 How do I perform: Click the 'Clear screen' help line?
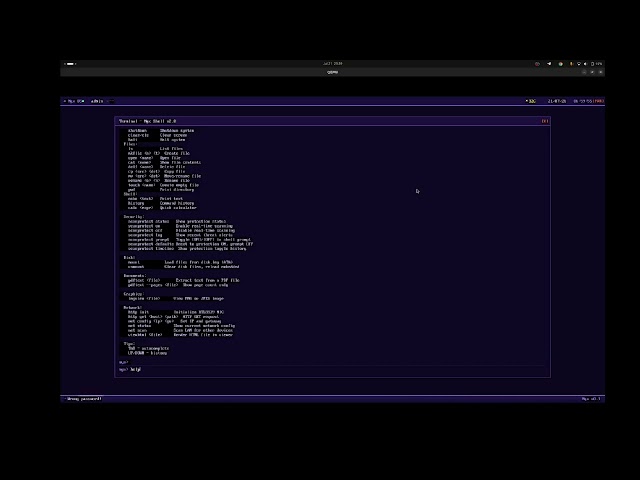[157, 135]
